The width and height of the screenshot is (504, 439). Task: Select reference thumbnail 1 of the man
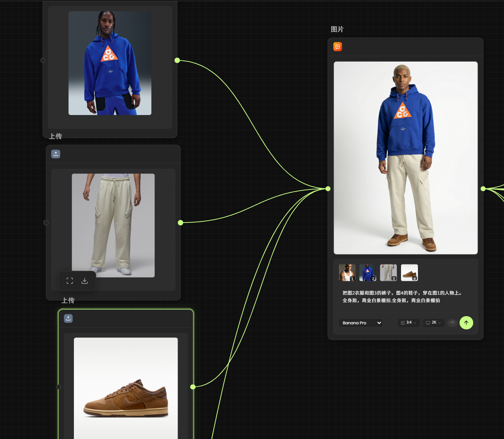pos(347,273)
